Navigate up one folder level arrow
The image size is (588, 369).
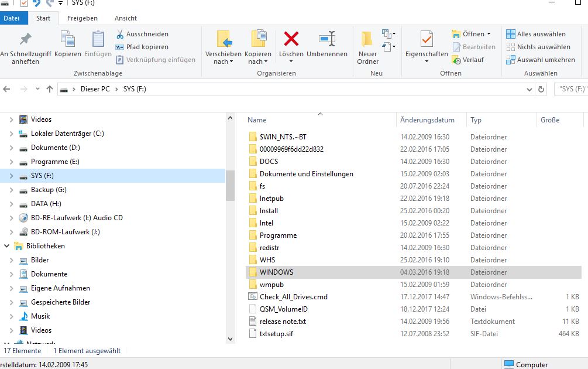pyautogui.click(x=50, y=89)
